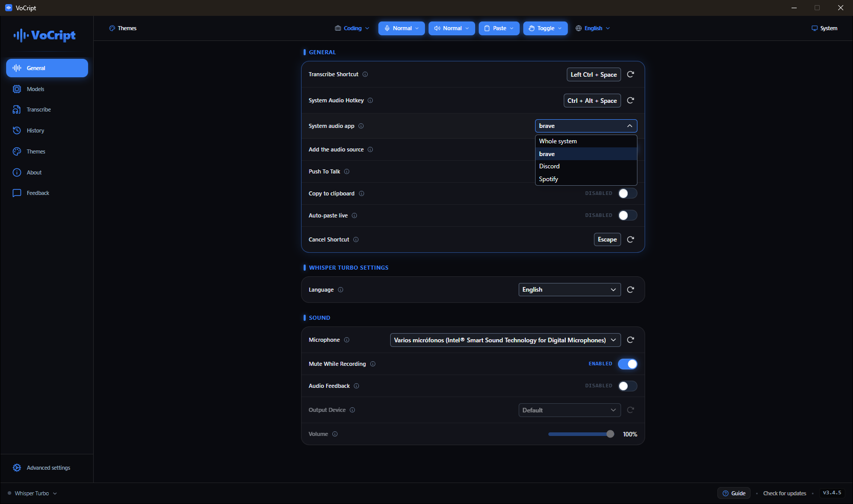Click the info icon beside System Audio Hotkey
The image size is (853, 504).
(370, 100)
